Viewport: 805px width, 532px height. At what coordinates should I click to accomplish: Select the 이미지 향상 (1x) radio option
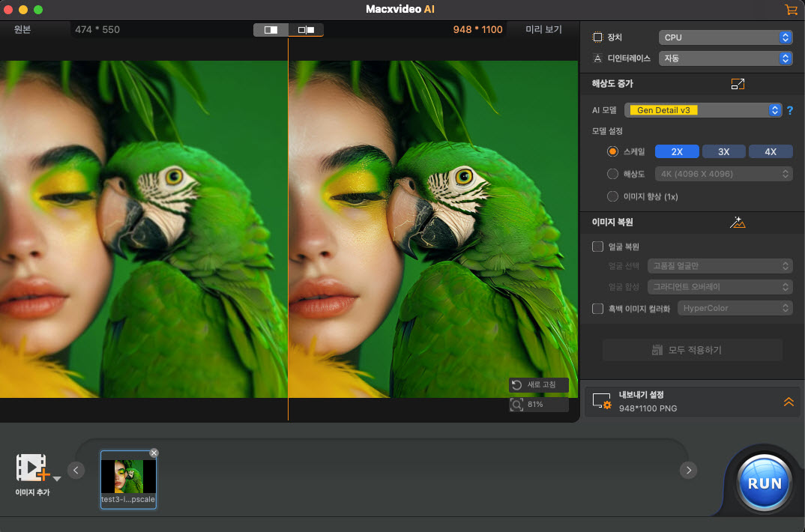point(612,196)
